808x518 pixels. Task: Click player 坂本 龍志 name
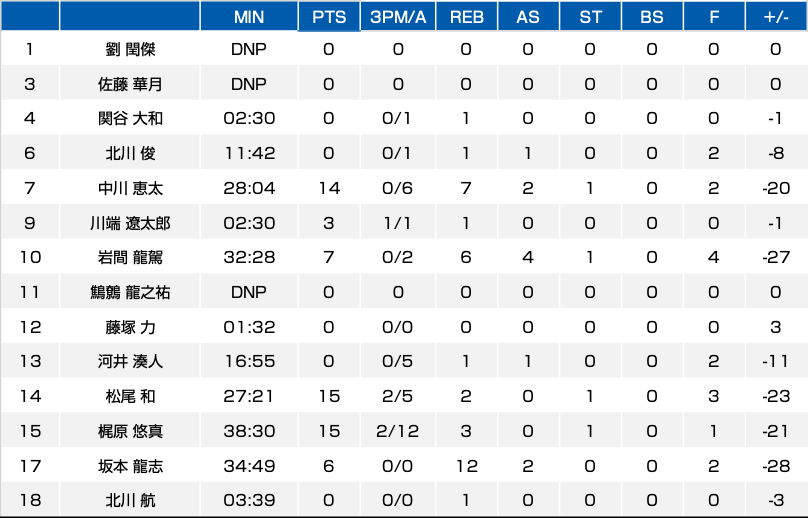point(130,466)
